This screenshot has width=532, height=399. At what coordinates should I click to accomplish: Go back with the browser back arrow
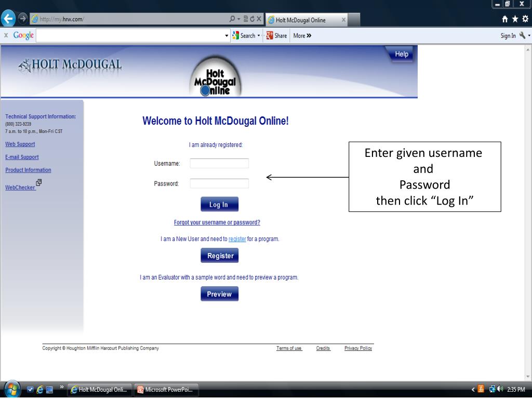tap(8, 18)
